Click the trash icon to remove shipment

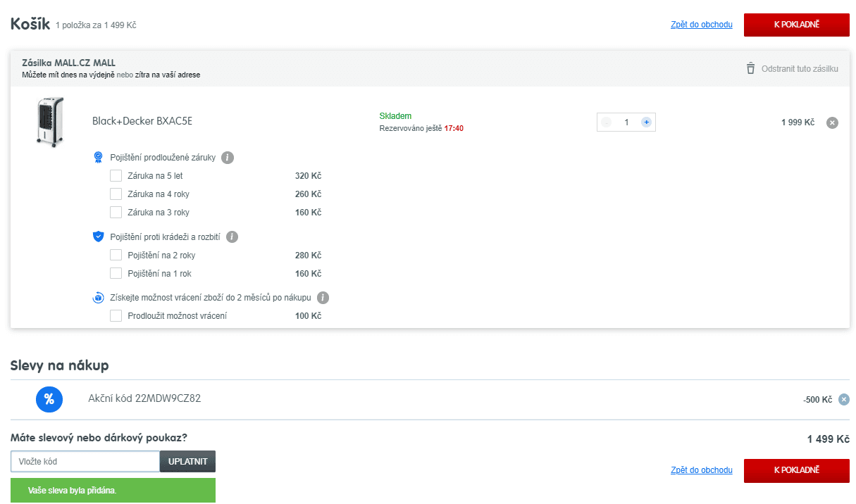click(750, 68)
